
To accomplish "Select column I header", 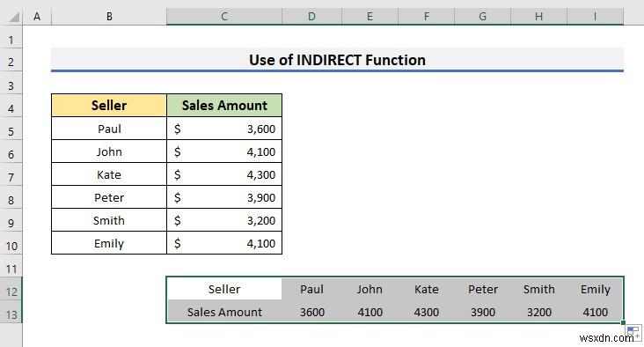I will (595, 17).
